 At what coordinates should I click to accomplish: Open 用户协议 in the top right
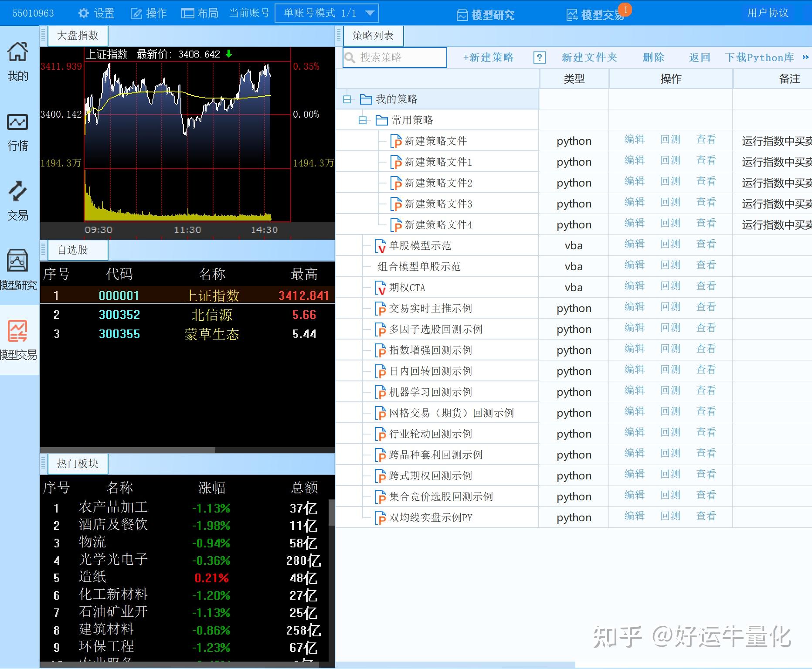(x=767, y=13)
